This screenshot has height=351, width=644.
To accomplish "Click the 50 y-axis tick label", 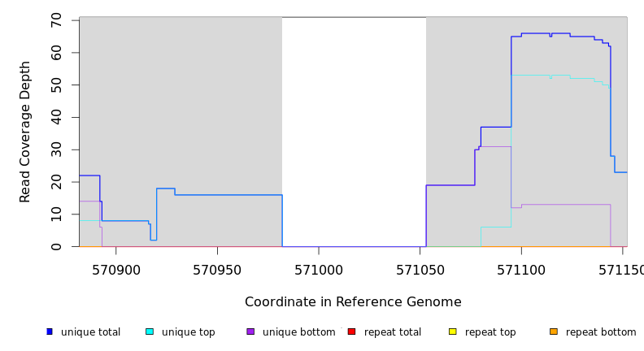I will pyautogui.click(x=56, y=84).
